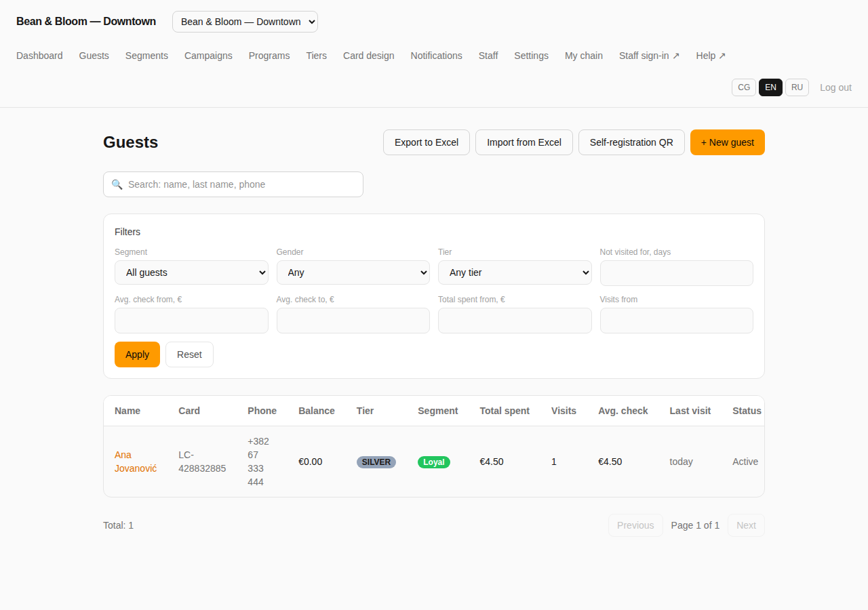Screen dimensions: 868x610
Task: Click the Name column header
Action: [x=127, y=411]
